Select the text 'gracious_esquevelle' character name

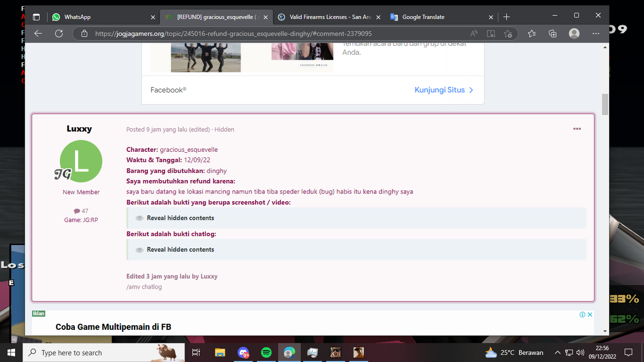point(189,150)
